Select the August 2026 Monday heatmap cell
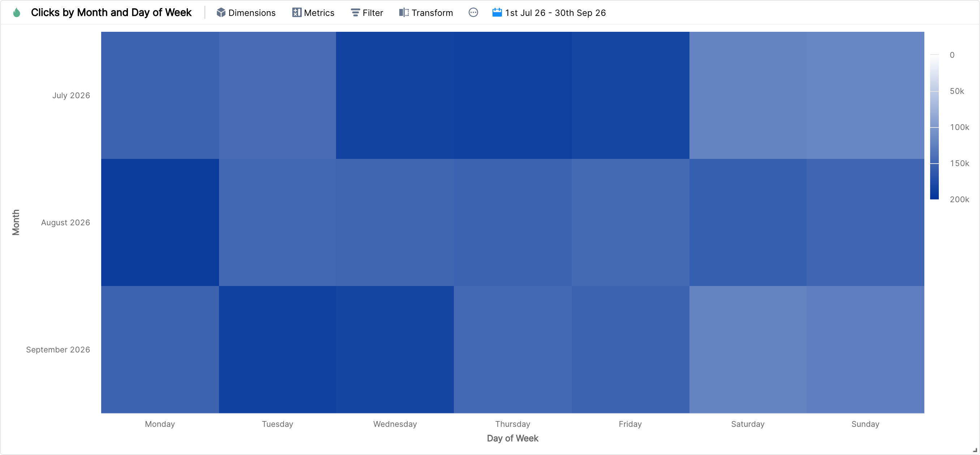 tap(160, 222)
